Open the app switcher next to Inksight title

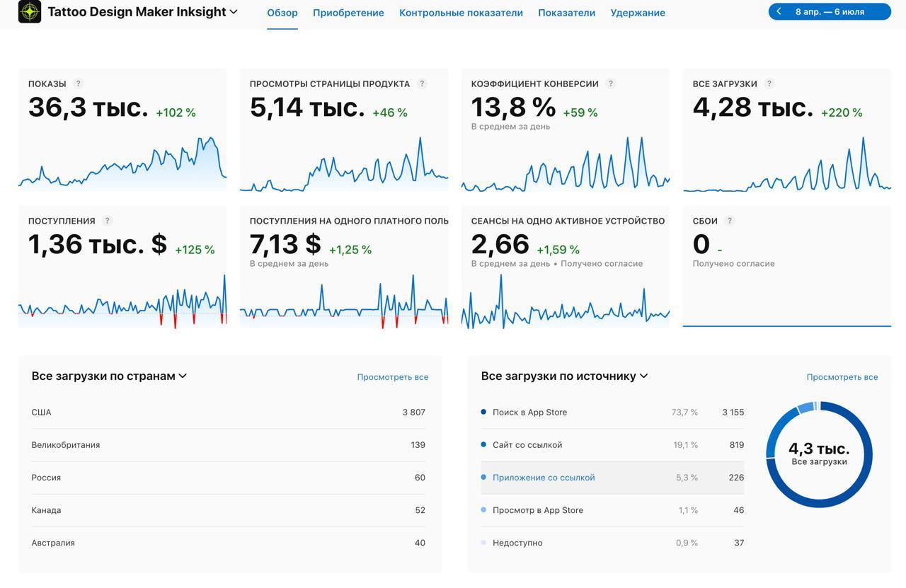point(234,11)
